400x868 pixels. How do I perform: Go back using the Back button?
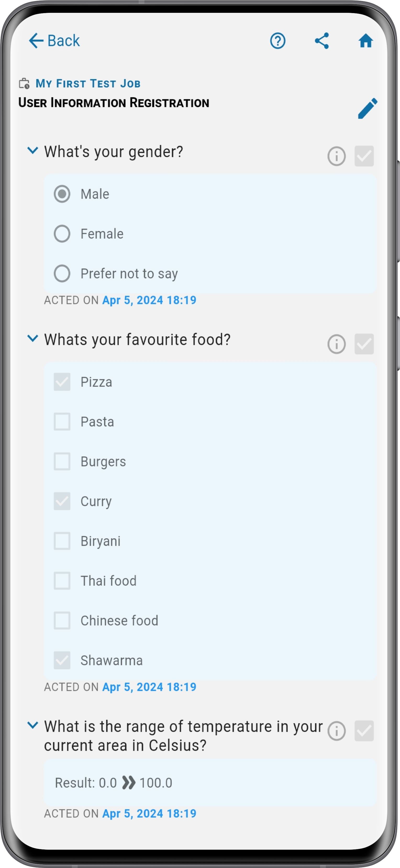coord(54,41)
